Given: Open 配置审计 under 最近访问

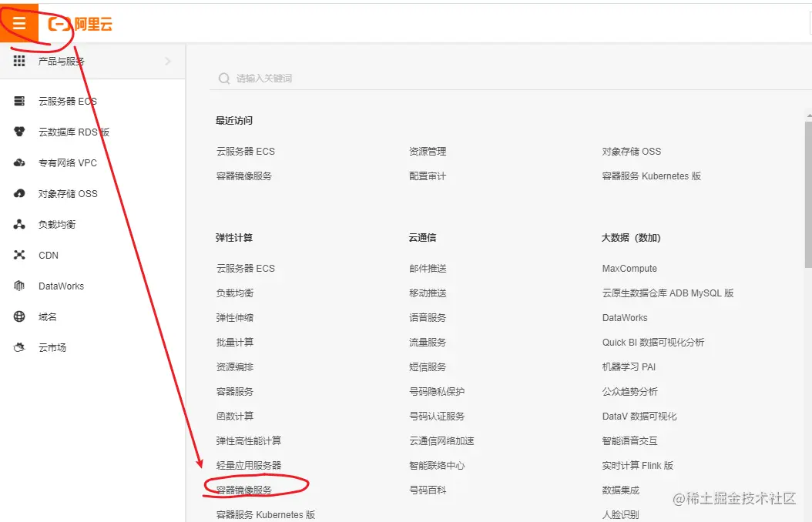Looking at the screenshot, I should 428,176.
